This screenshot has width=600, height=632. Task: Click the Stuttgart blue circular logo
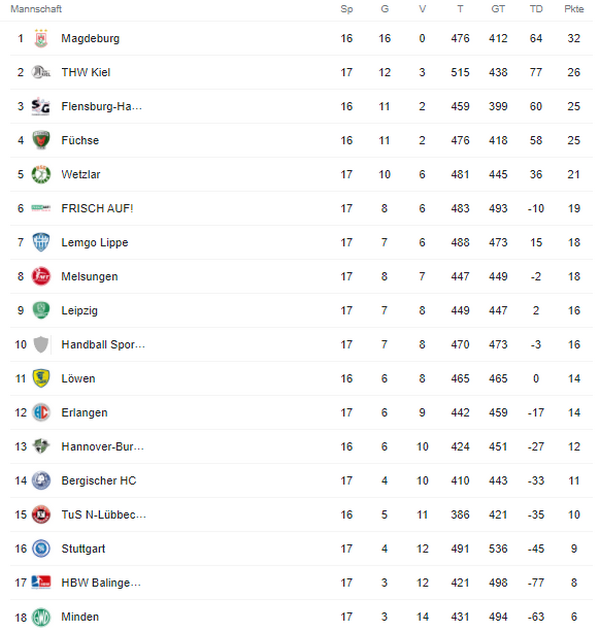point(41,549)
